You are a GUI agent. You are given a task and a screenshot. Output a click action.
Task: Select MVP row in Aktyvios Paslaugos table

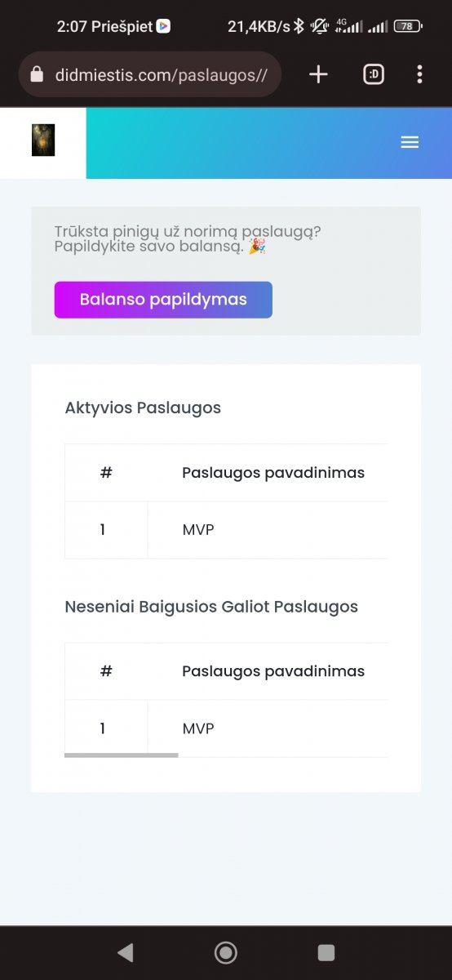click(x=226, y=530)
